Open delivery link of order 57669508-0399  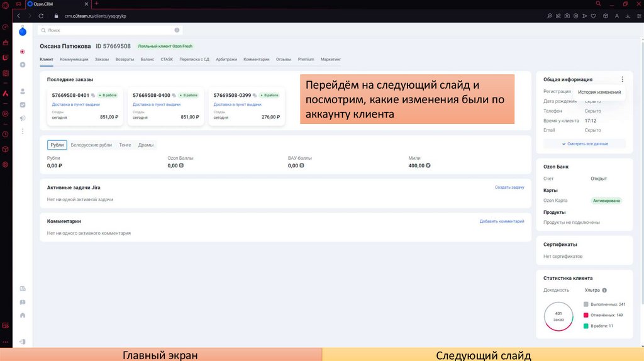pos(237,104)
